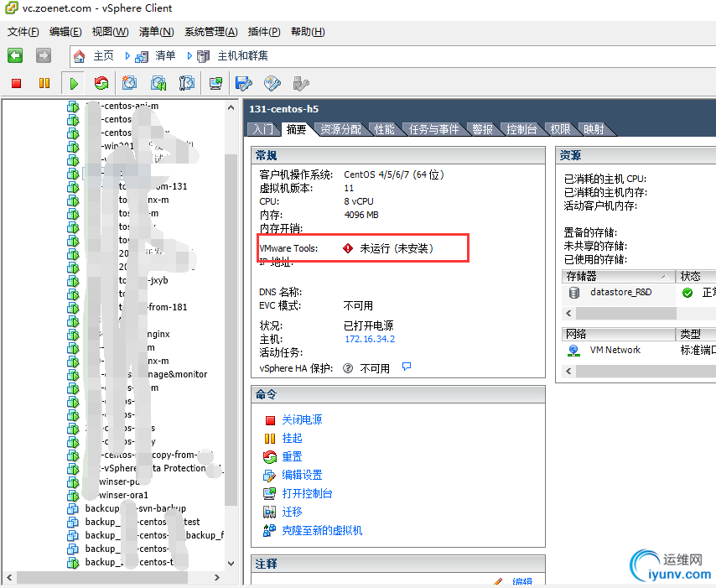Viewport: 716px width, 588px height.
Task: Click the gray forward navigation arrow
Action: [x=44, y=55]
